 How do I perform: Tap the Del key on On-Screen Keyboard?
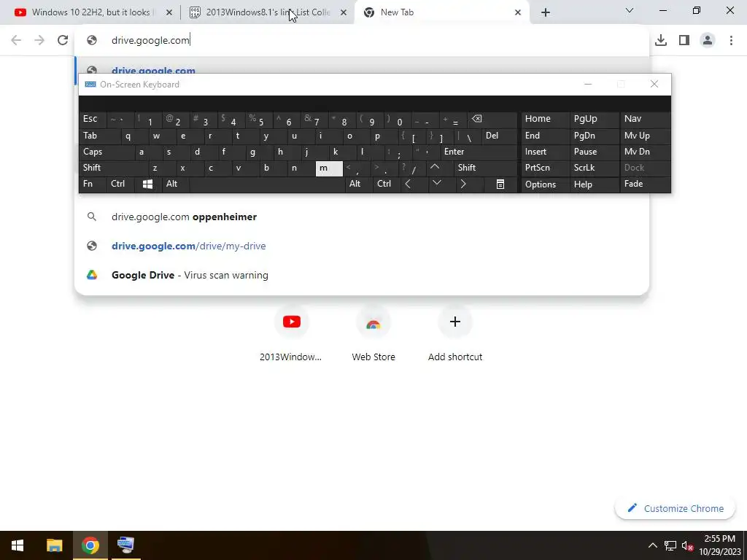click(x=499, y=136)
